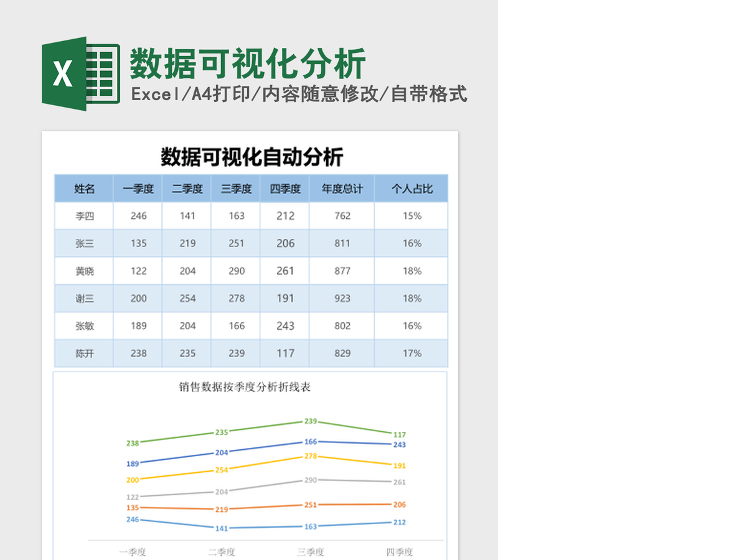Click the name cell 谢三
The width and height of the screenshot is (747, 560).
click(84, 298)
